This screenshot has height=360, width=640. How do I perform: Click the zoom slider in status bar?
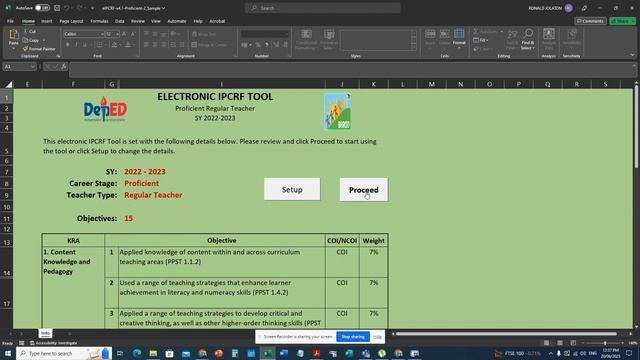point(604,343)
